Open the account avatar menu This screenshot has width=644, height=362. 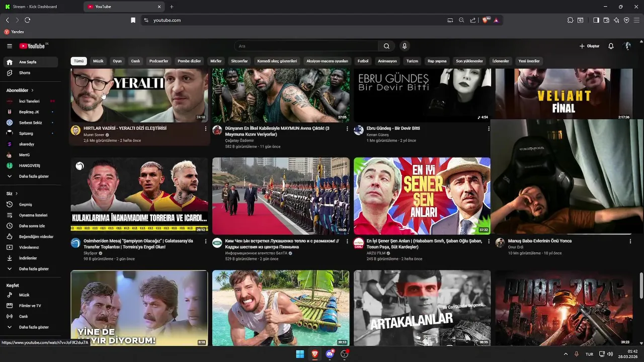pyautogui.click(x=627, y=46)
